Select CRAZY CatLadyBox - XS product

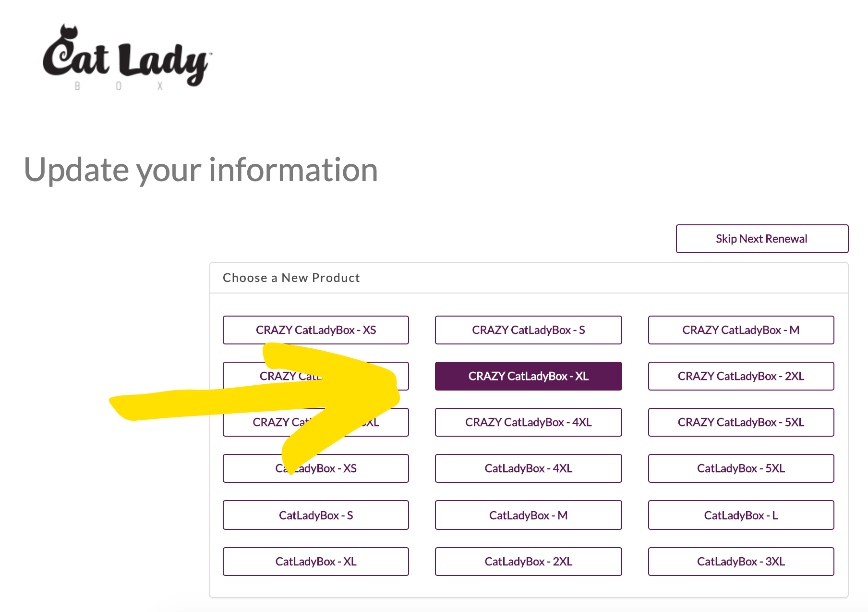315,330
